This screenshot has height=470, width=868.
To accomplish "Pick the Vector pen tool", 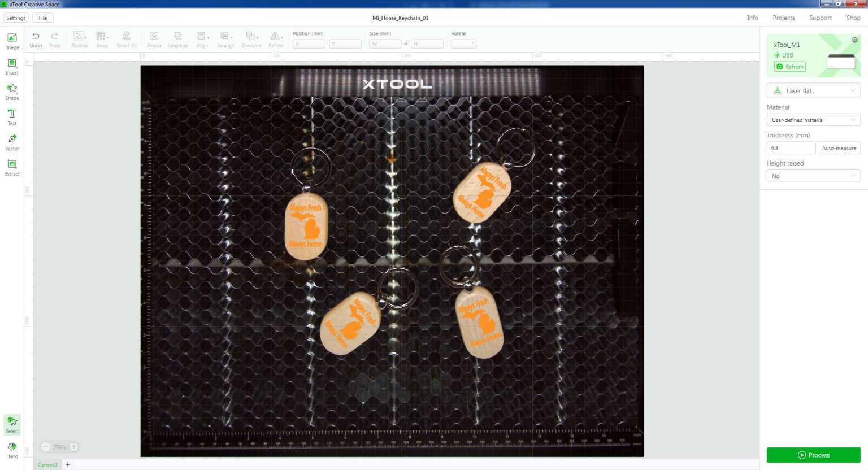I will pyautogui.click(x=12, y=142).
